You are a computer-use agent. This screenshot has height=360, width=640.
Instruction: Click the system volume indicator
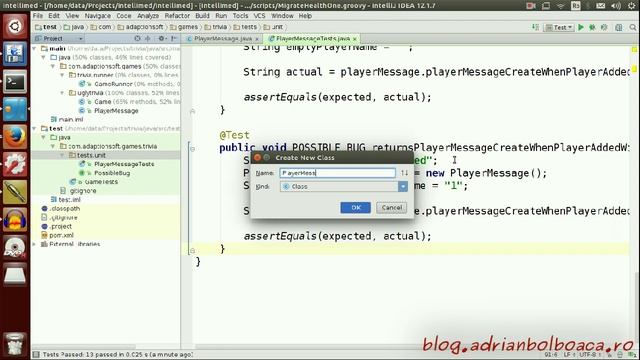[x=616, y=5]
